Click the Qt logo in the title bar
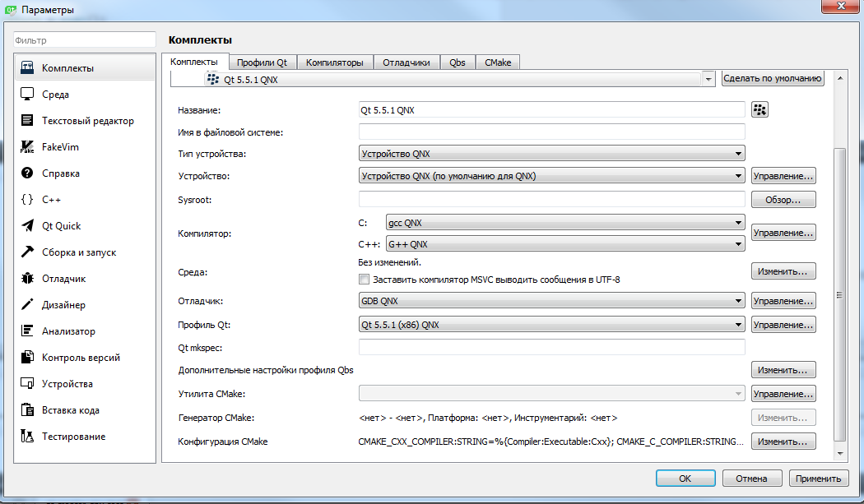Viewport: 864px width, 504px height. click(11, 9)
